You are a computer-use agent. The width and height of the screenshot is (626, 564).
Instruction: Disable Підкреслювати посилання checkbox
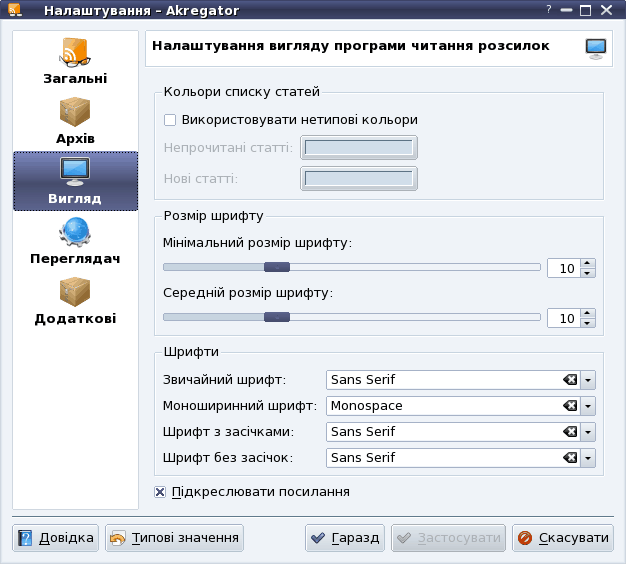coord(161,492)
